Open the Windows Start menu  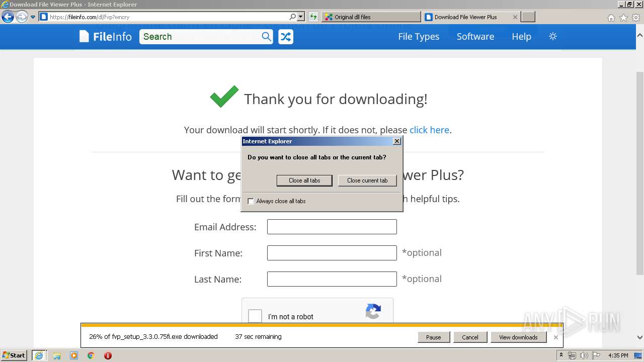click(x=14, y=355)
